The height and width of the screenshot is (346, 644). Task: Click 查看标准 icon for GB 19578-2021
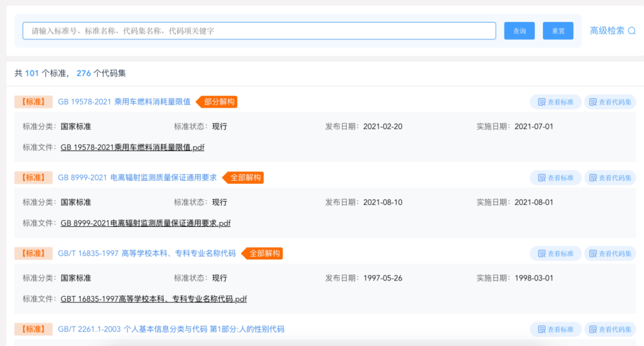[542, 102]
